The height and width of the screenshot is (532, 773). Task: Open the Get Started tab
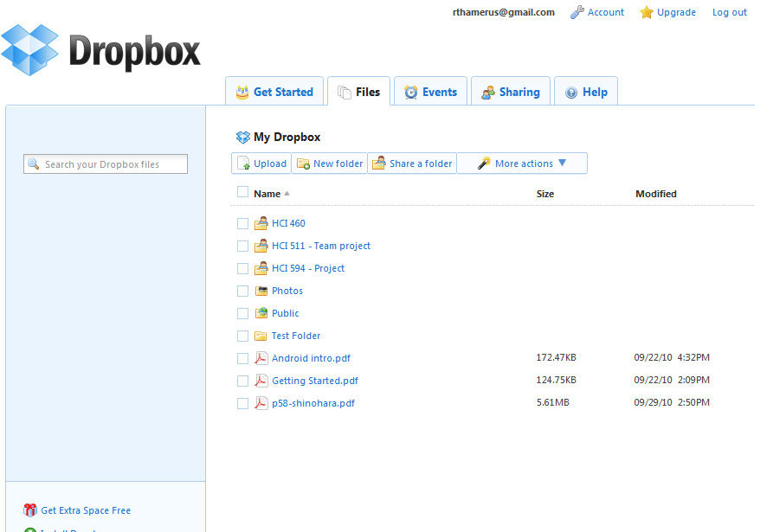[x=274, y=91]
